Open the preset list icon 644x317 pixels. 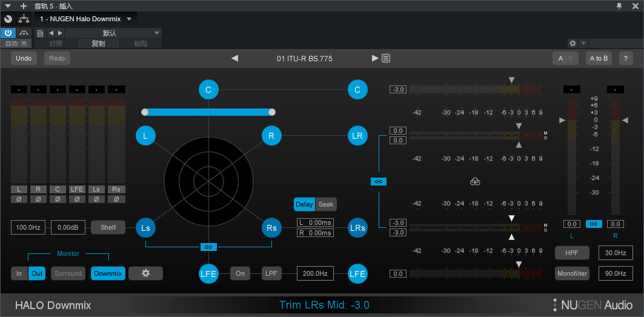point(386,58)
